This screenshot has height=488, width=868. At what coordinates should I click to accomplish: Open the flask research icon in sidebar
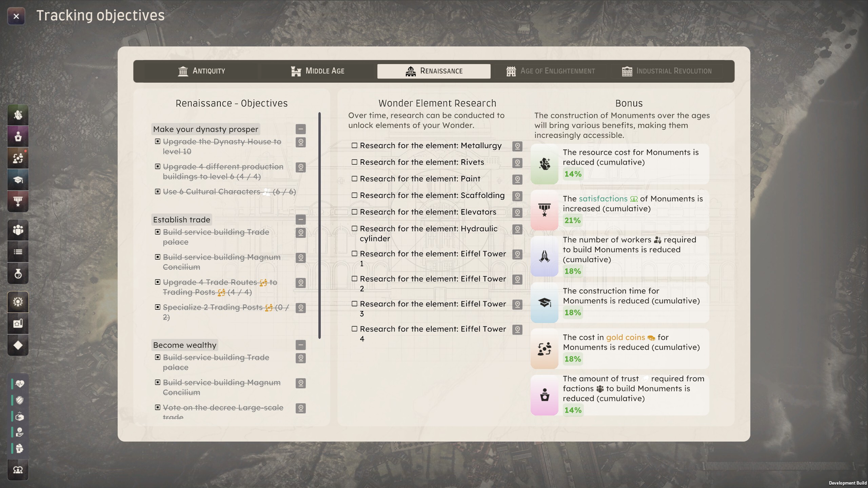18,273
